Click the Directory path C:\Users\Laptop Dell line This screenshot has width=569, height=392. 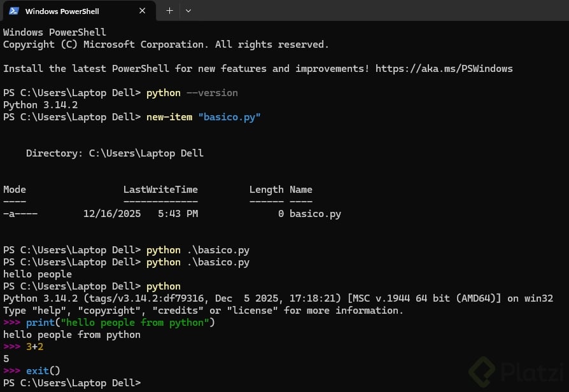point(115,153)
